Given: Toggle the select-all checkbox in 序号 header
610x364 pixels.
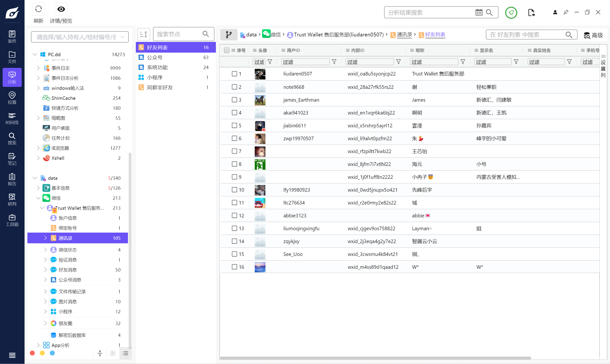Looking at the screenshot, I should pos(226,50).
